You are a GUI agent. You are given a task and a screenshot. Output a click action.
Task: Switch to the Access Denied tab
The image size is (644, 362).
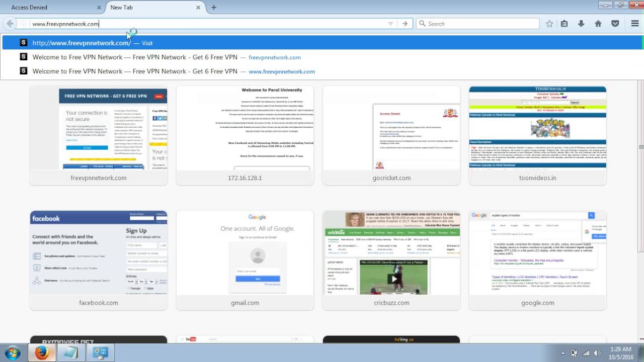click(29, 8)
